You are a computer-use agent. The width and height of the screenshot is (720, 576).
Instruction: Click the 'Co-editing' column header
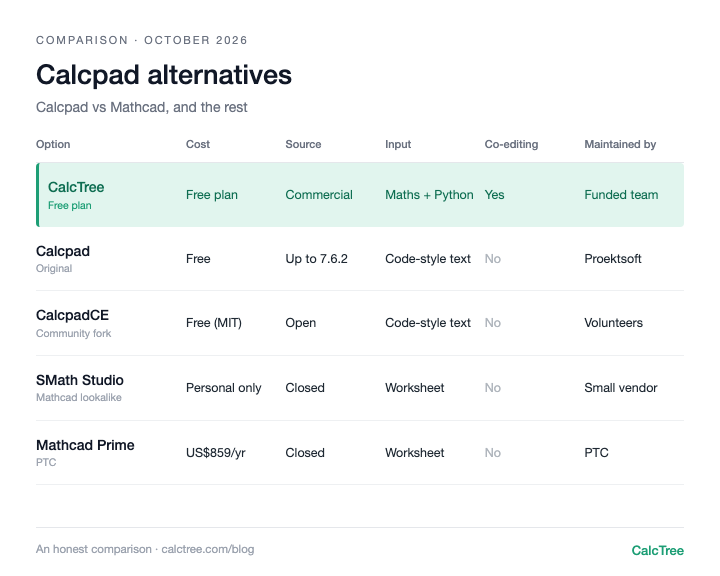point(511,144)
